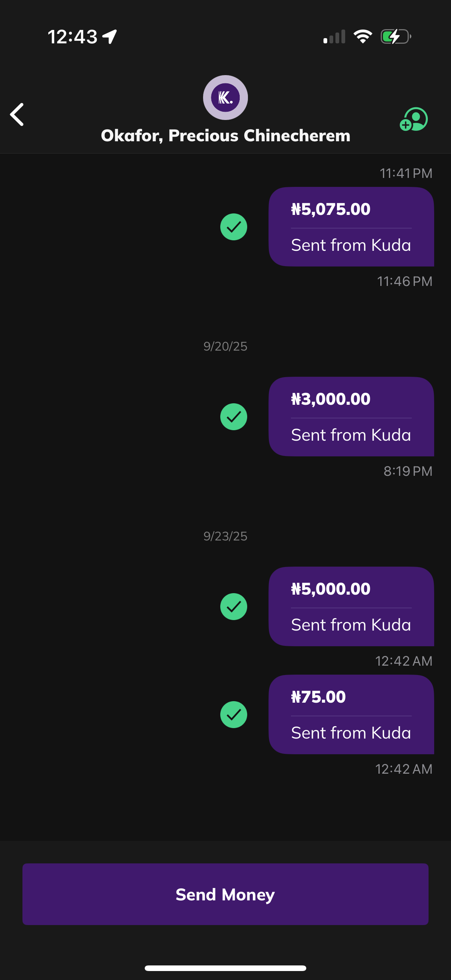Tap the recipient name Okafor, Precious Chinecherem
Screen dimensions: 451x980
225,136
